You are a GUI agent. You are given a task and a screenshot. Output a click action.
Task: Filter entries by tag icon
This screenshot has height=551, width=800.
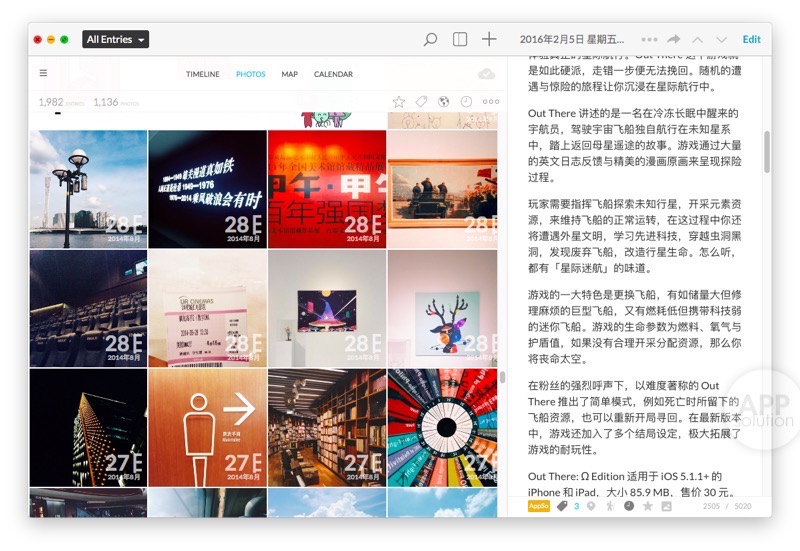tap(421, 102)
